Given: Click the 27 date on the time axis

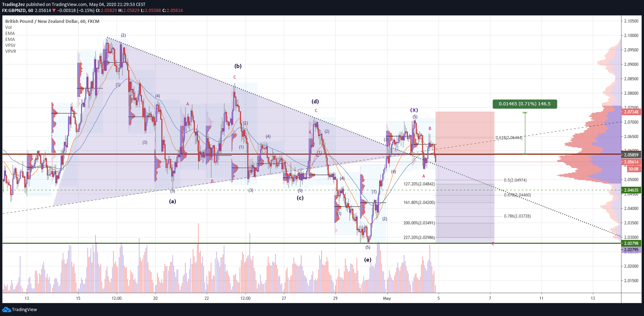Looking at the screenshot, I should pyautogui.click(x=284, y=298).
